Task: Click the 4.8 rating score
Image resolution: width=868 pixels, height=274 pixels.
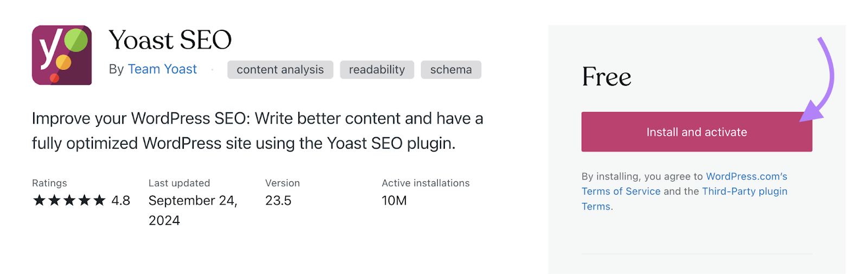Action: point(120,201)
